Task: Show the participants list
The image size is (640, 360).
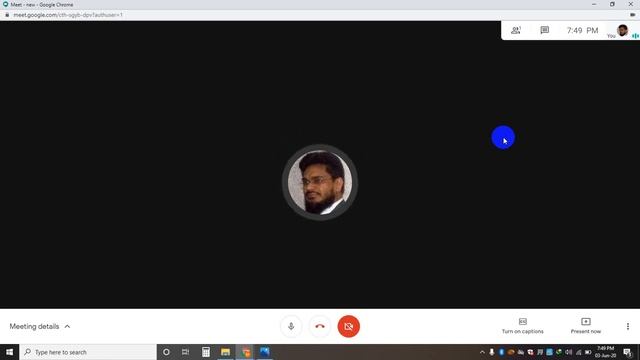Action: (x=516, y=30)
